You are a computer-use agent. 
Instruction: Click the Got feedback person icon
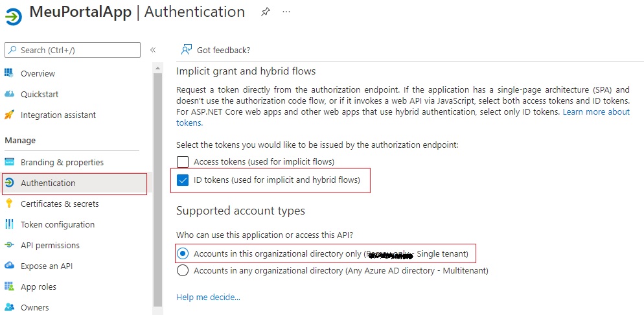[187, 50]
